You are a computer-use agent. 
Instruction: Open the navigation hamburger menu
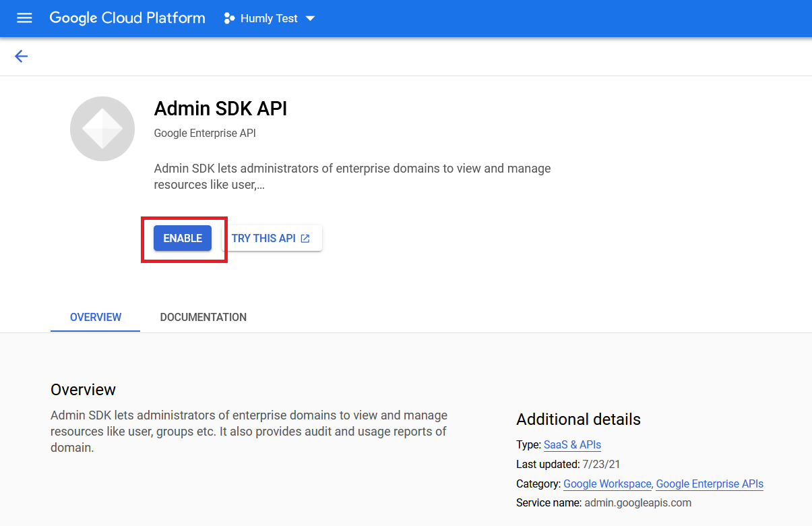coord(24,18)
